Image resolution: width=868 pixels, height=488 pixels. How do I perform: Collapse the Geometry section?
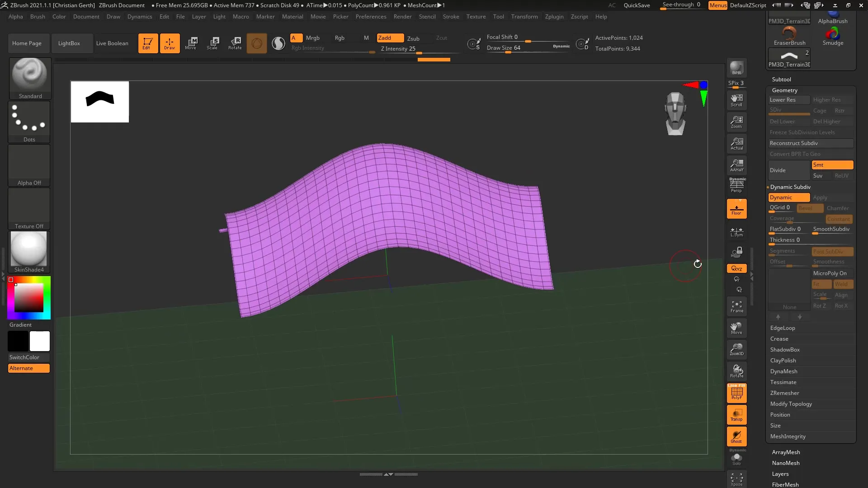click(x=785, y=90)
